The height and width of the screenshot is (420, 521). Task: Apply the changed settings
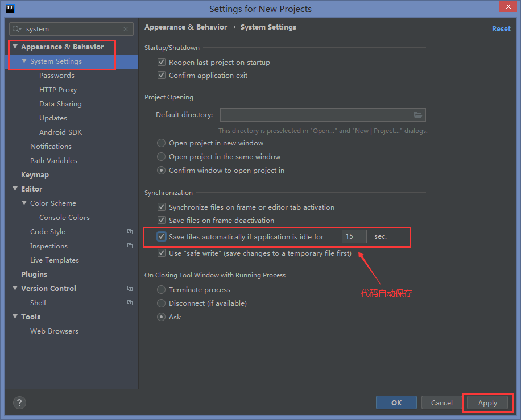[487, 402]
